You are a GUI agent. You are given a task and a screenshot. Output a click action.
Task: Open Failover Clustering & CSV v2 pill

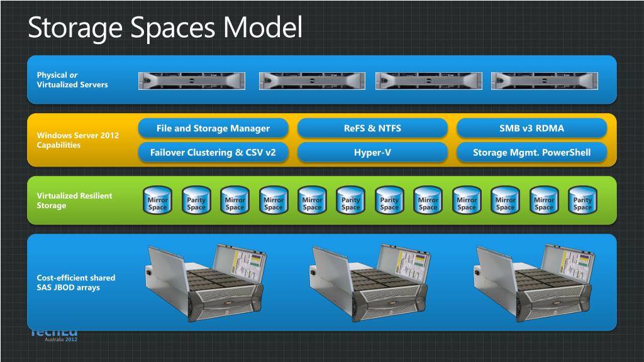point(213,152)
